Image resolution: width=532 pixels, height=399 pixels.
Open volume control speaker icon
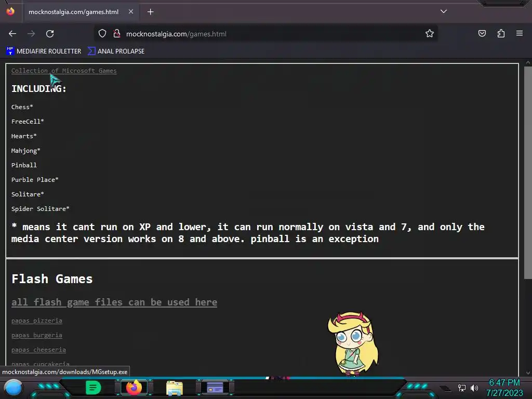[x=474, y=388]
